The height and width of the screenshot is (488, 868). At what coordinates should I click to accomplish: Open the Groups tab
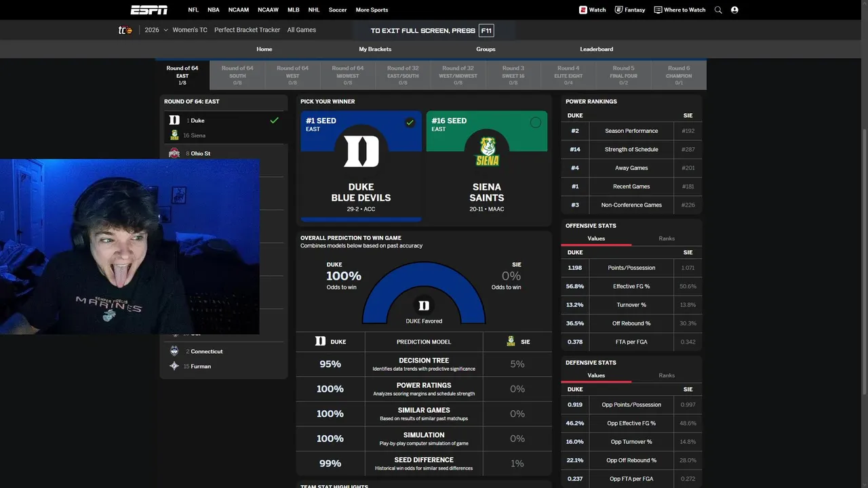coord(486,49)
